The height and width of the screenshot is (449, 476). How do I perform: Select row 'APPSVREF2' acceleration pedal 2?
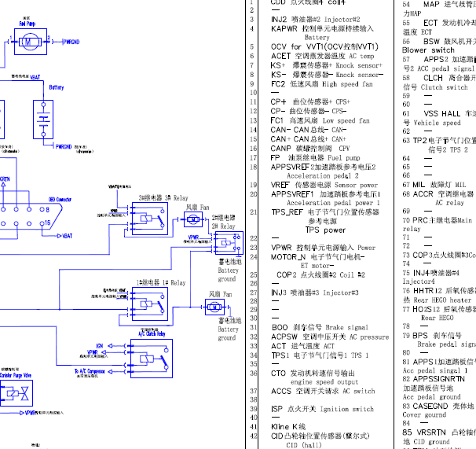click(324, 171)
